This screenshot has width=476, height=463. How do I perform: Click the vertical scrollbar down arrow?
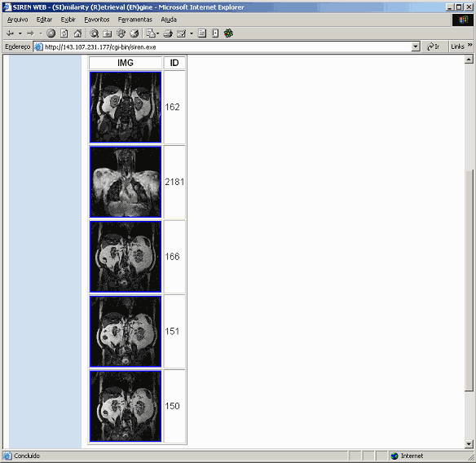click(x=469, y=444)
